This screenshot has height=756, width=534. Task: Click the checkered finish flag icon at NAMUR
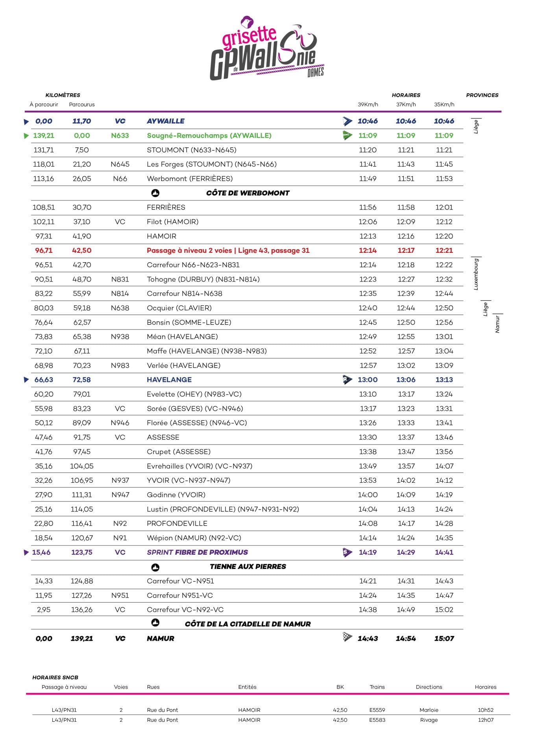click(347, 637)
